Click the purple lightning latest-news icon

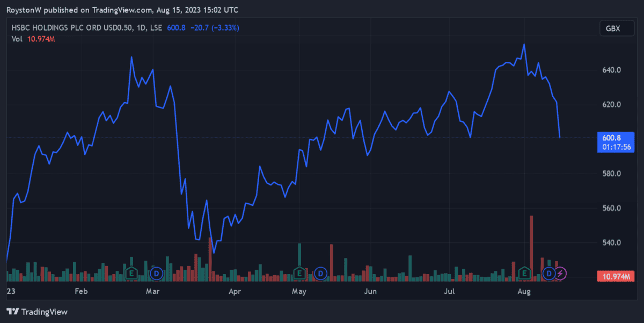coord(560,274)
